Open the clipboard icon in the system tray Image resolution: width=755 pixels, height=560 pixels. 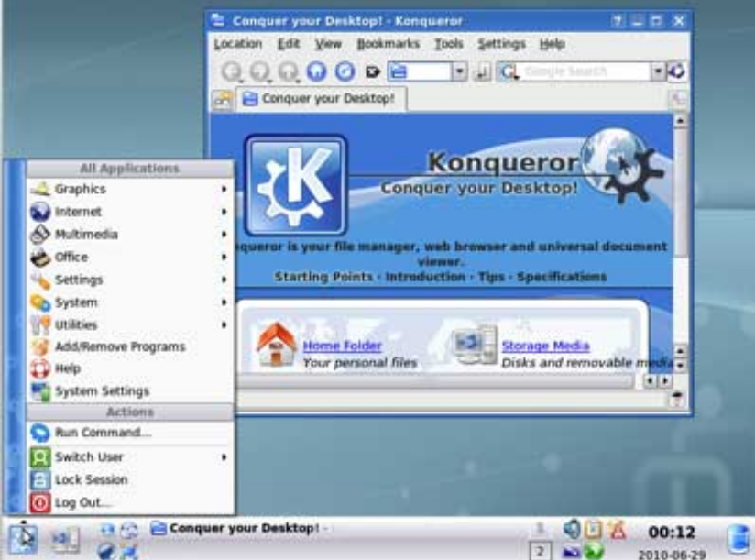[593, 529]
